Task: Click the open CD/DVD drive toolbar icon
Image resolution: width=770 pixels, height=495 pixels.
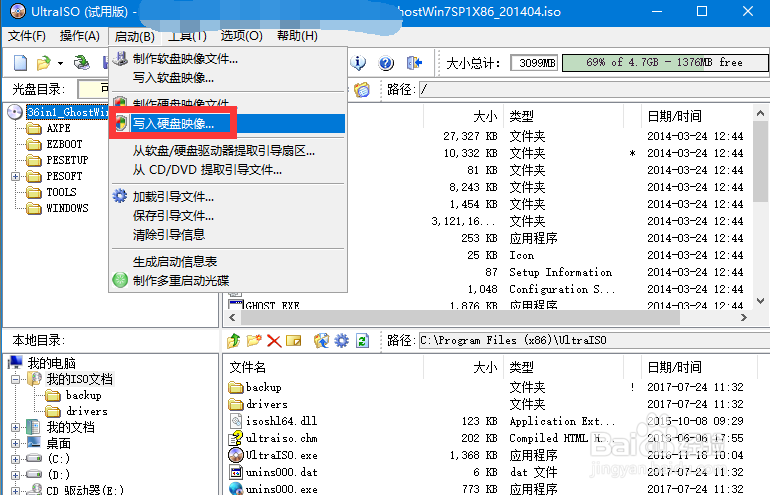Action: 82,62
